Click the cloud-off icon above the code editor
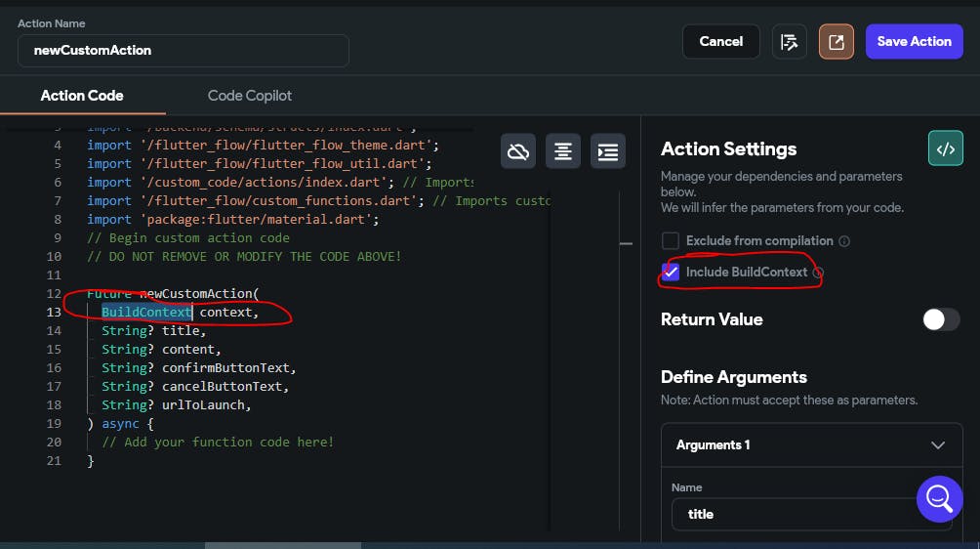 518,151
